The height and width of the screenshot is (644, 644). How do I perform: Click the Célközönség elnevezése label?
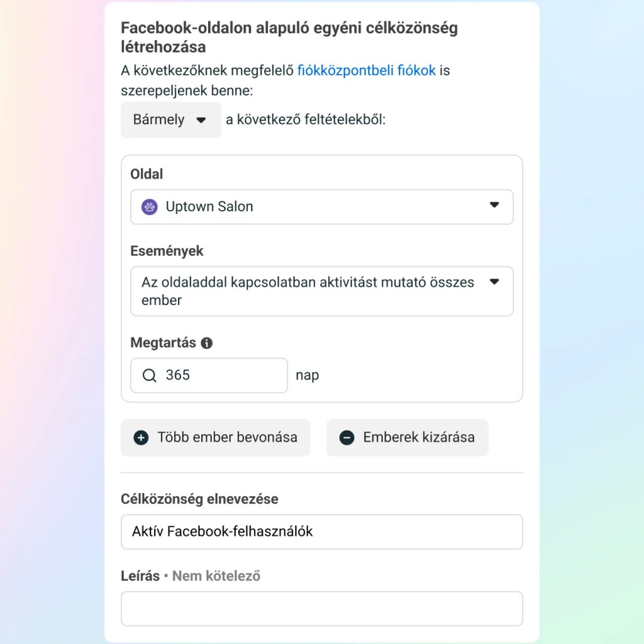199,499
